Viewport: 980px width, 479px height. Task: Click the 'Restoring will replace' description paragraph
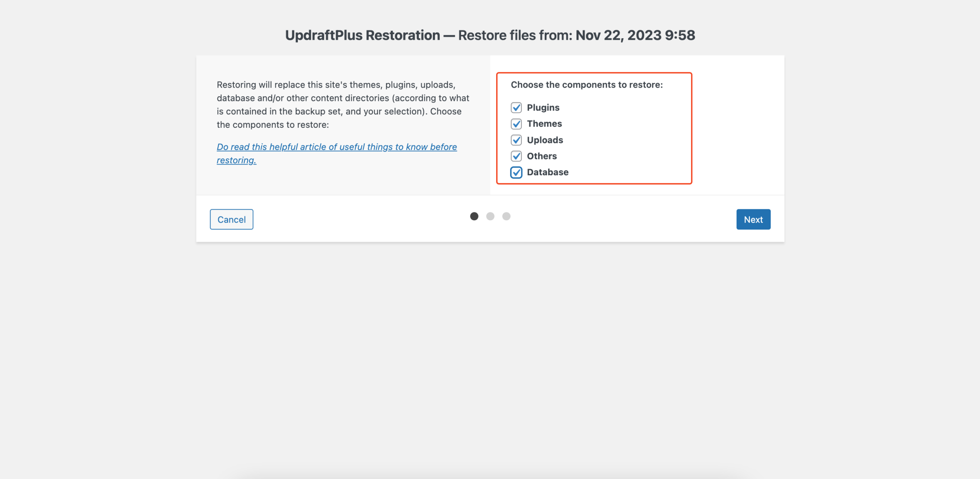343,104
